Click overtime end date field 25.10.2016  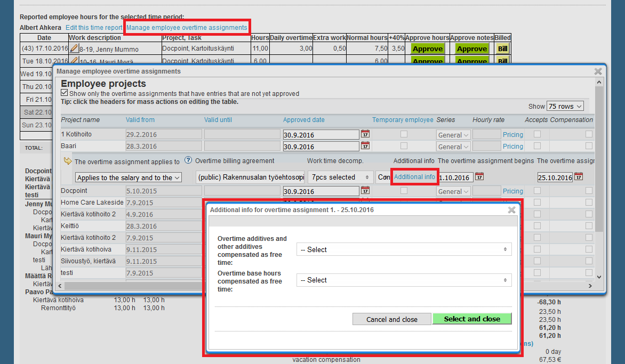click(x=555, y=177)
